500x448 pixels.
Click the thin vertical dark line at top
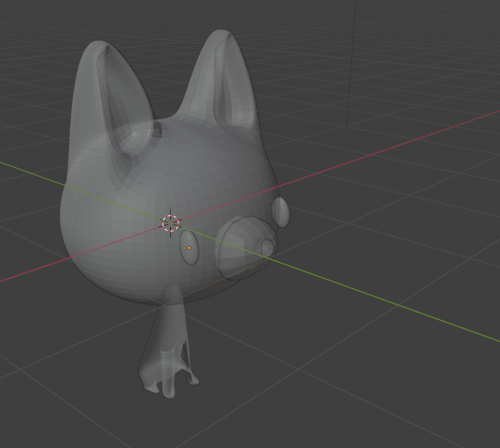click(351, 63)
